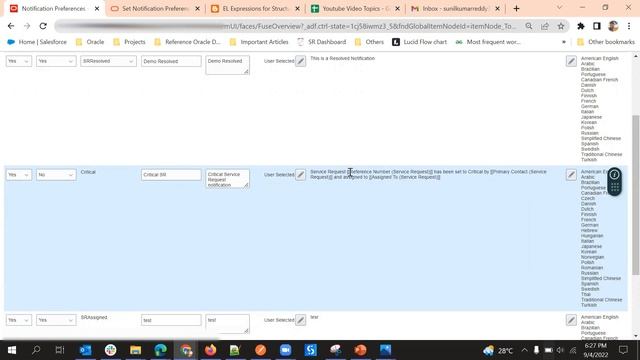Screen dimensions: 640x360
Task: Switch to the Gmail Inbox tab
Action: click(x=456, y=9)
